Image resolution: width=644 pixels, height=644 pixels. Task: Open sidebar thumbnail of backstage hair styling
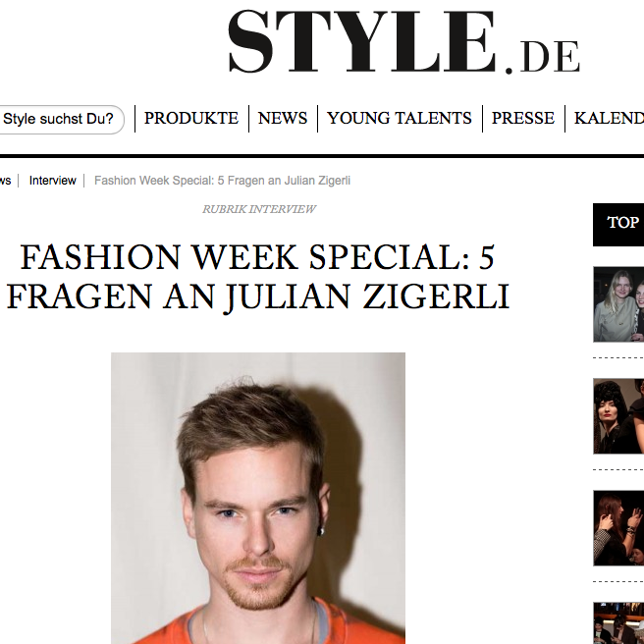tap(618, 528)
